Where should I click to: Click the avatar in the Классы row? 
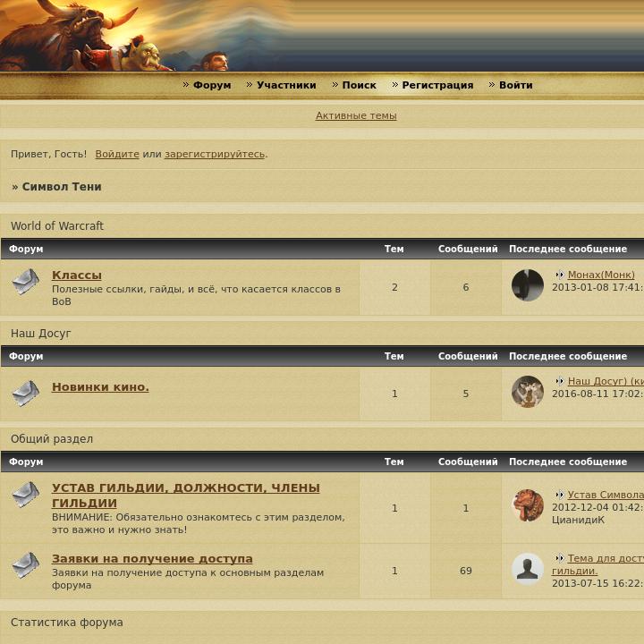(x=528, y=285)
